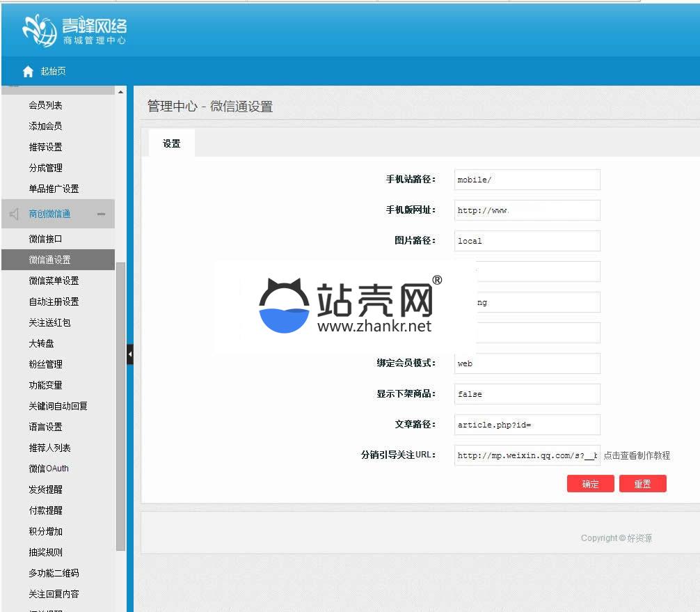
Task: Click the 分销引导关注URL input field
Action: 527,455
